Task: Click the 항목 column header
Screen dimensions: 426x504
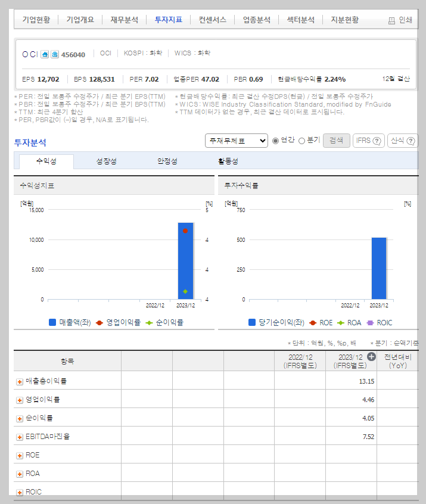Action: coord(67,361)
